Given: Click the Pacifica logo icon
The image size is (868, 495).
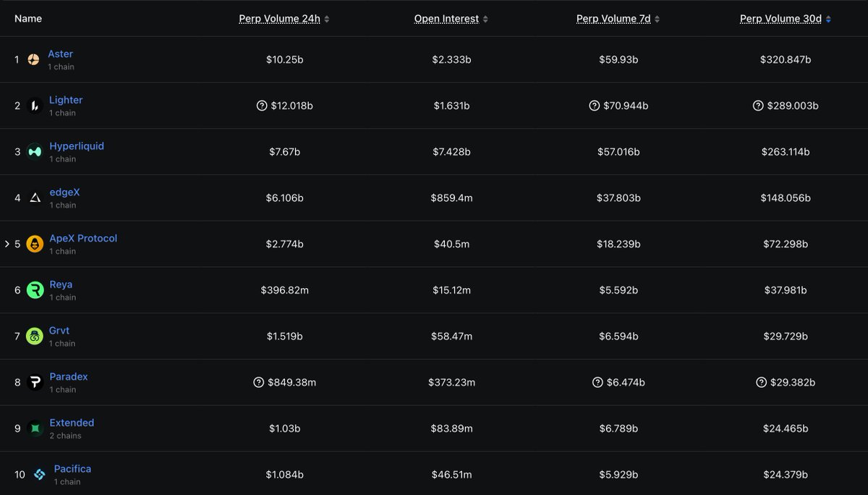Looking at the screenshot, I should (39, 475).
